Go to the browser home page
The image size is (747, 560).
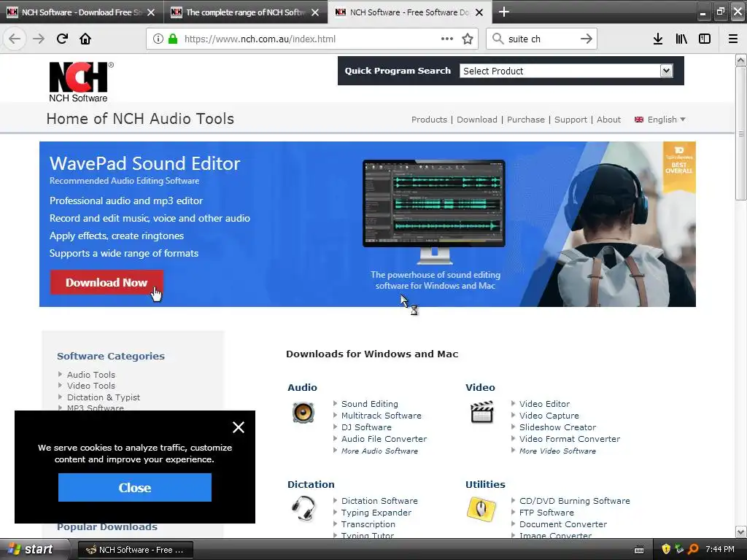[85, 39]
